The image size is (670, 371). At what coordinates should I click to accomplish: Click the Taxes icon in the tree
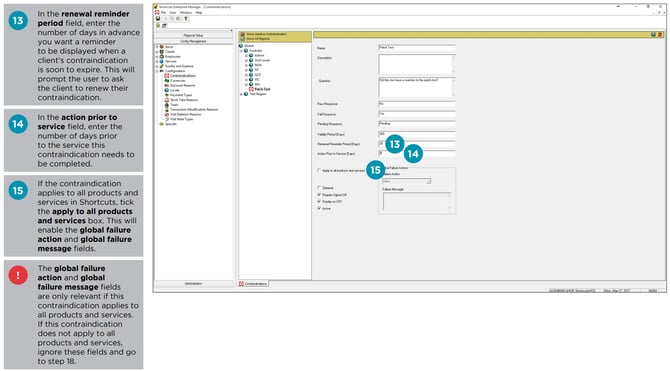point(167,105)
